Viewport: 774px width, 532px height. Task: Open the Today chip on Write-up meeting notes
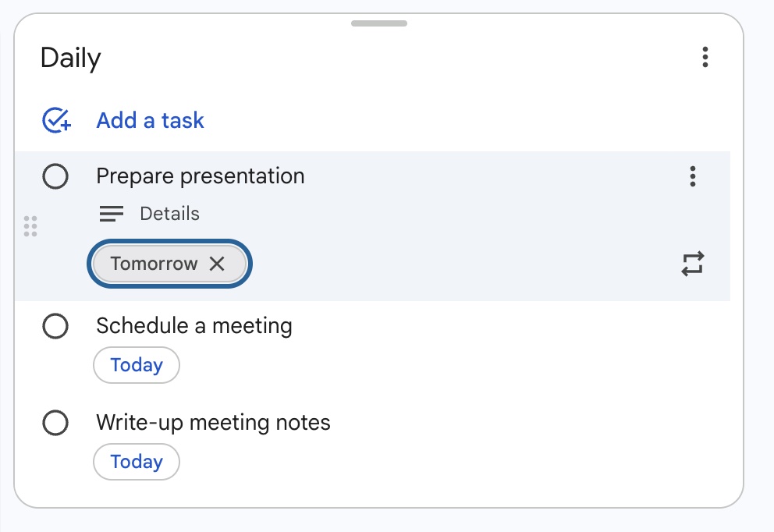tap(137, 462)
